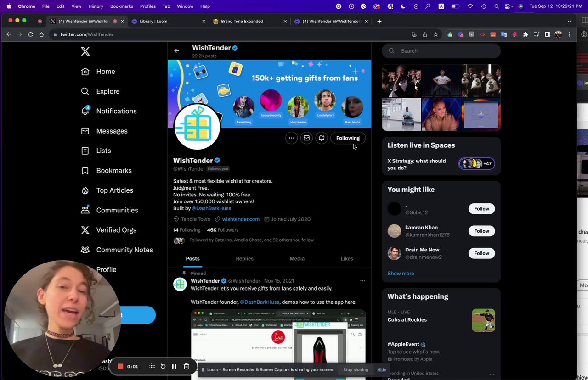Restart the Loom recording

pos(163,366)
